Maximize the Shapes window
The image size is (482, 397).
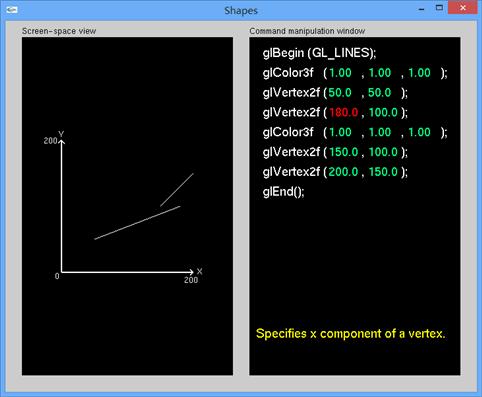click(x=439, y=8)
